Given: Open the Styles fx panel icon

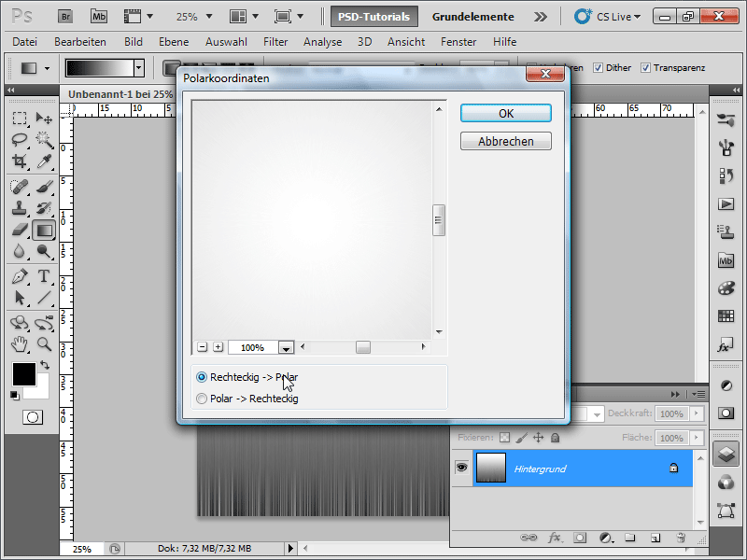Looking at the screenshot, I should click(726, 345).
